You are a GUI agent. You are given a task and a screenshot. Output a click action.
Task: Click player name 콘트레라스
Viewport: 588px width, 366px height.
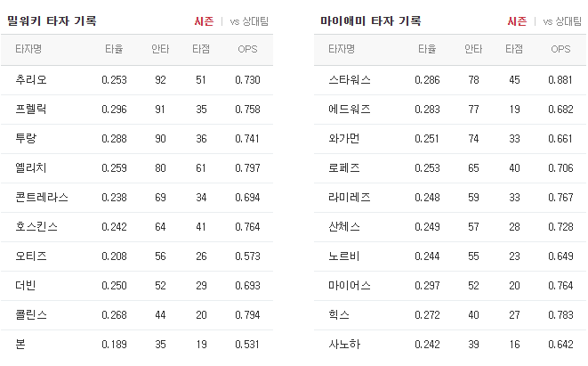click(x=41, y=197)
